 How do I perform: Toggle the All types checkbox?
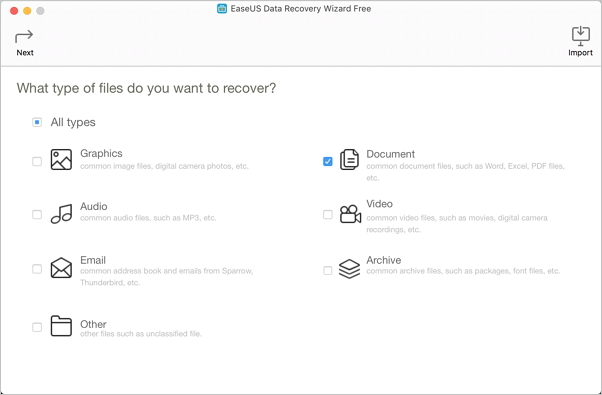point(37,122)
